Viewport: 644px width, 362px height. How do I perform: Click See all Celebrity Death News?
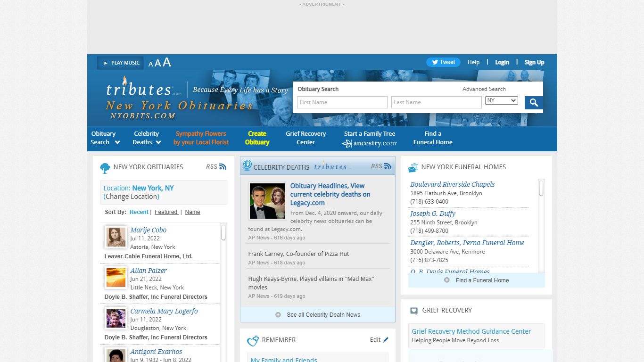[x=318, y=315]
